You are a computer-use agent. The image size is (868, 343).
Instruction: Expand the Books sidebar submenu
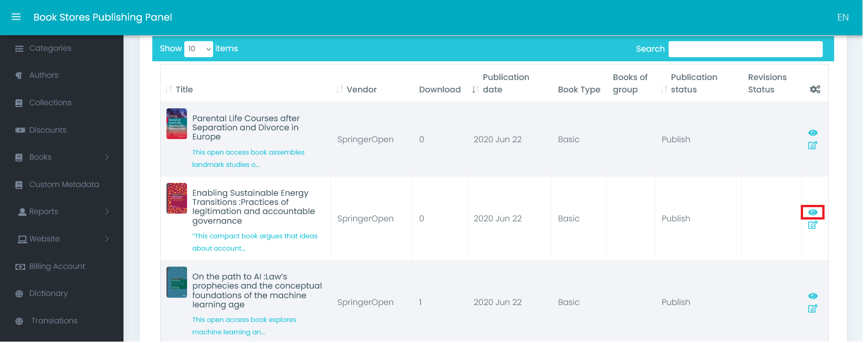pos(107,157)
